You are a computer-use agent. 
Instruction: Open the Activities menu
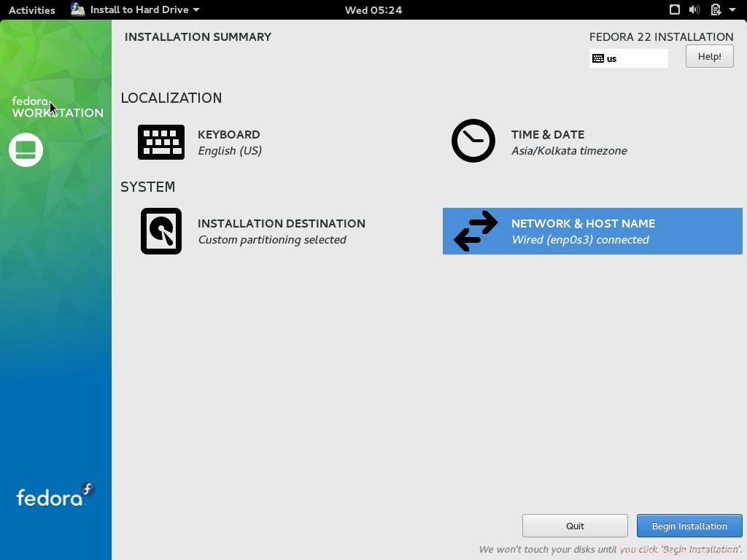pyautogui.click(x=31, y=9)
